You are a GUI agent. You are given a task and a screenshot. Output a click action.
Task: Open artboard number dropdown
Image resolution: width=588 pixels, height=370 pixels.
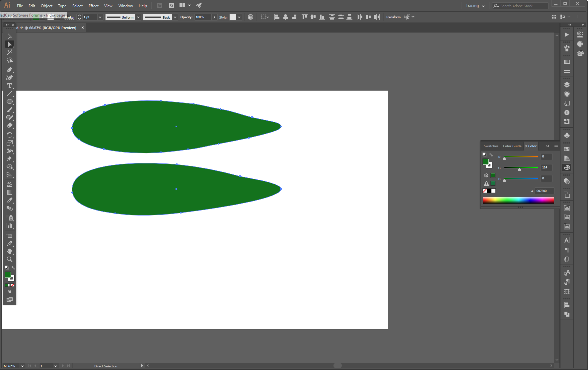tap(55, 366)
